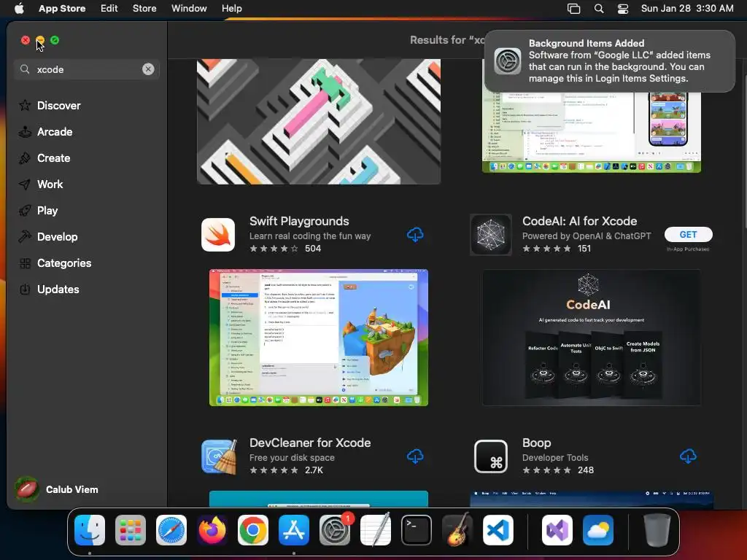The width and height of the screenshot is (747, 560).
Task: Open the Store menu
Action: pyautogui.click(x=144, y=8)
